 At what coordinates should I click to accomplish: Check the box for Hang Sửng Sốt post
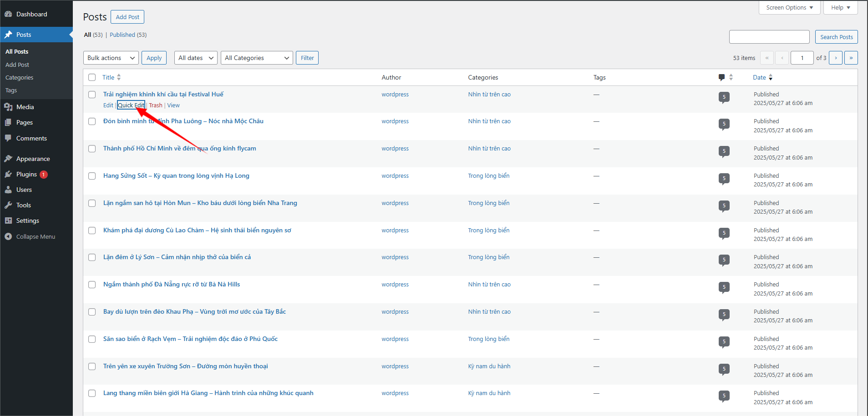point(92,176)
